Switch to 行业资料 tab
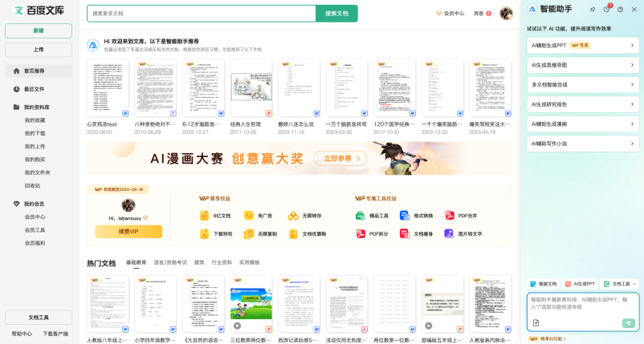This screenshot has width=644, height=344. pos(222,262)
